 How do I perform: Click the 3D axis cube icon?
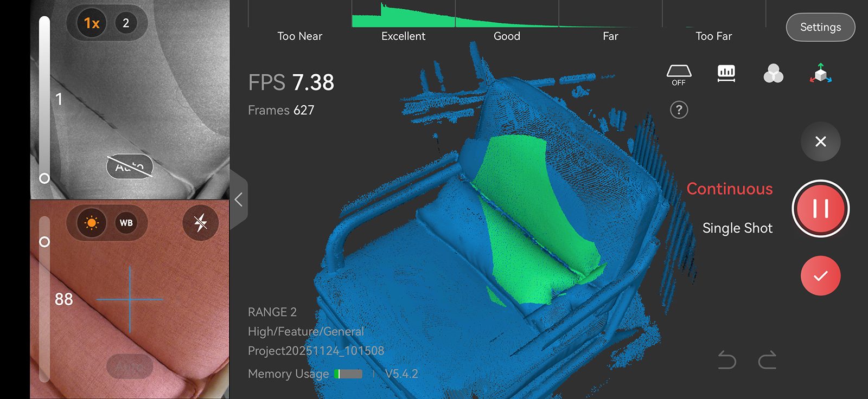820,73
